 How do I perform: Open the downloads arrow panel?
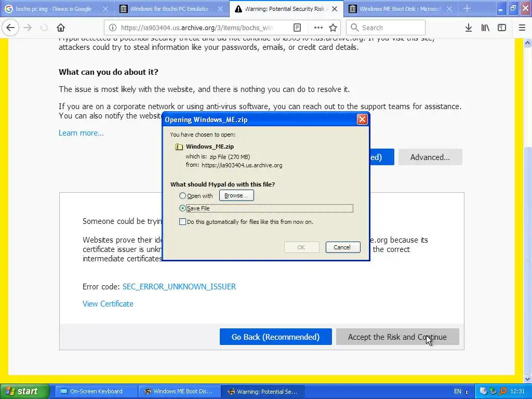[x=469, y=28]
